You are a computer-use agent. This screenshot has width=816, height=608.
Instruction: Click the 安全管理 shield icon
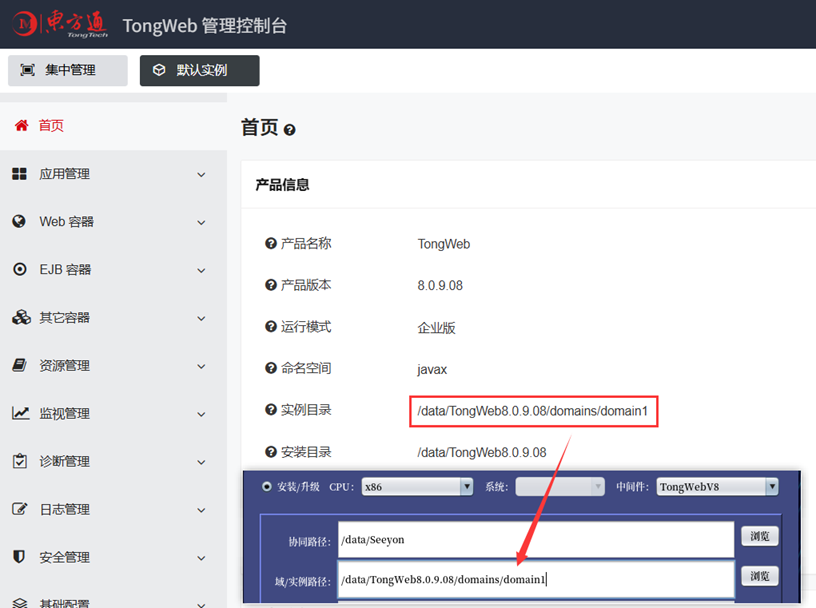pos(19,557)
